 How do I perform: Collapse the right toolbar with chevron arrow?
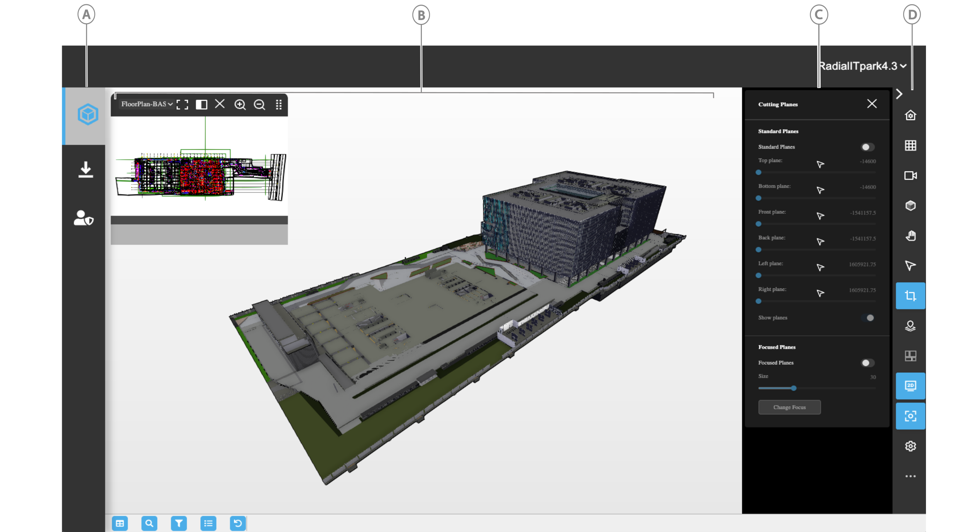899,94
